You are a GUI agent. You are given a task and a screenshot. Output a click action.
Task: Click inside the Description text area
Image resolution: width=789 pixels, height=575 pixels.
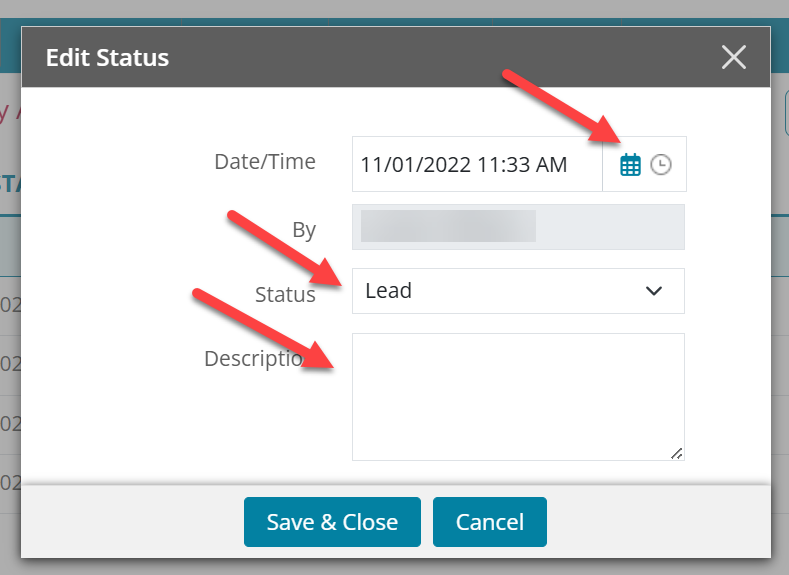(518, 396)
